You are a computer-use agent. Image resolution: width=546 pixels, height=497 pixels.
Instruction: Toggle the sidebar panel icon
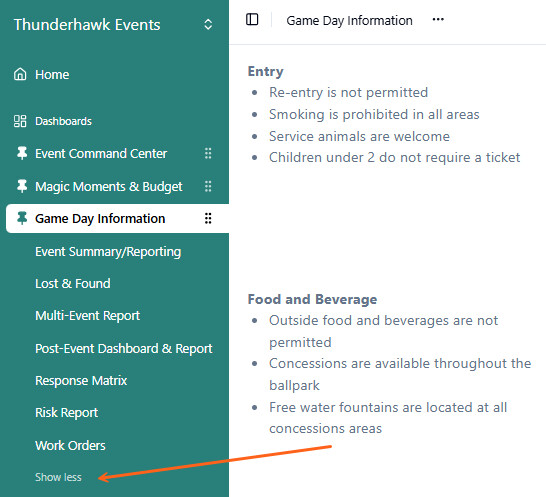point(252,20)
